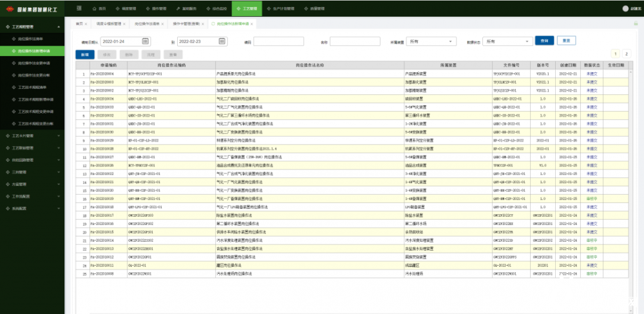This screenshot has width=644, height=314.
Task: Close the 调度令模板管理 tab
Action: click(124, 25)
